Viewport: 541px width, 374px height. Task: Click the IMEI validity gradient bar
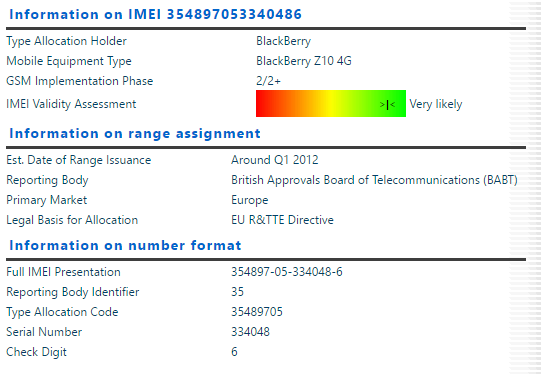point(331,104)
